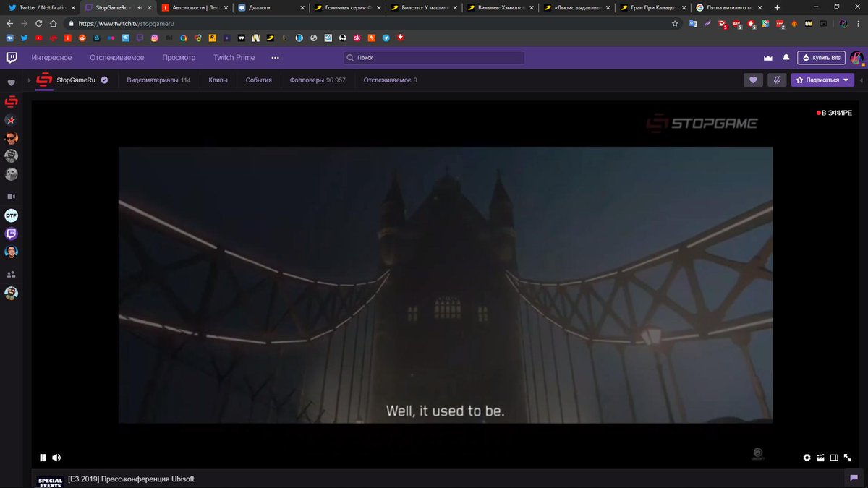Open the user avatar menu in the Twitch header
Screen dimensions: 868x488
click(856, 57)
